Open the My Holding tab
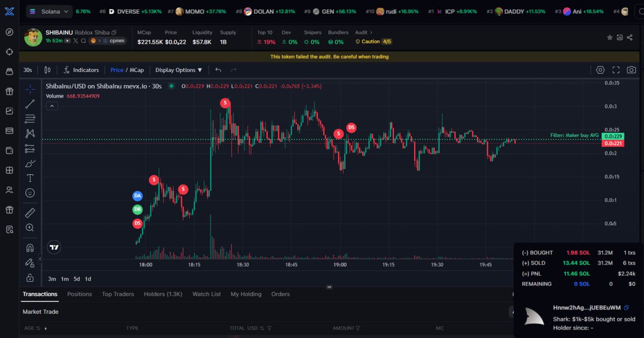 tap(246, 294)
